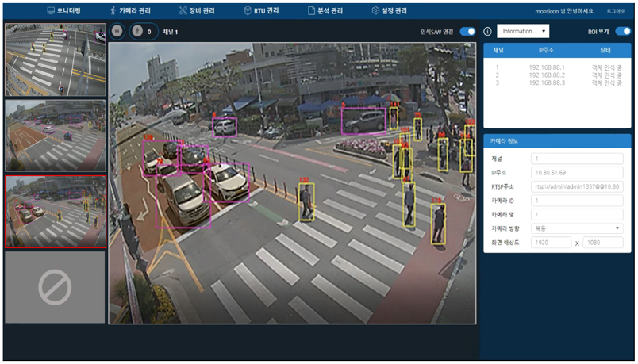The image size is (638, 364).
Task: Open the Information dropdown
Action: coord(523,32)
